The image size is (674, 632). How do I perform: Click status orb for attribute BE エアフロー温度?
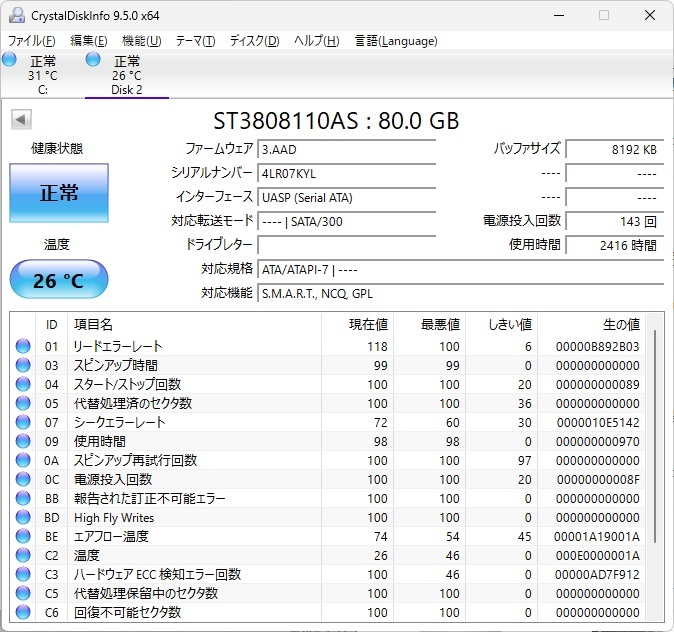coord(23,536)
